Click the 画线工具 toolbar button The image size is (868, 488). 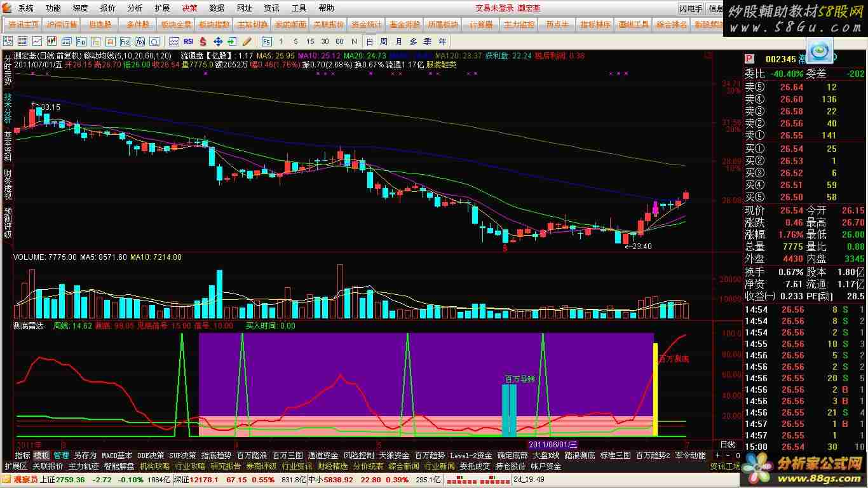click(x=634, y=25)
